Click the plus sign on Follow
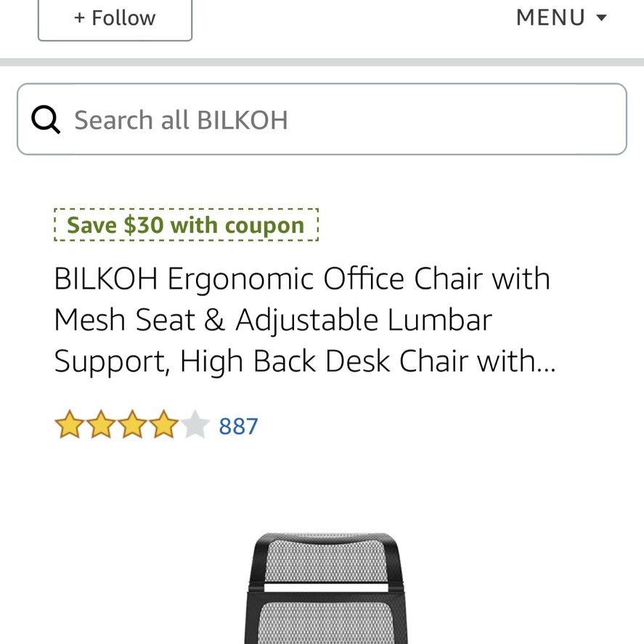Image resolution: width=644 pixels, height=644 pixels. click(79, 18)
